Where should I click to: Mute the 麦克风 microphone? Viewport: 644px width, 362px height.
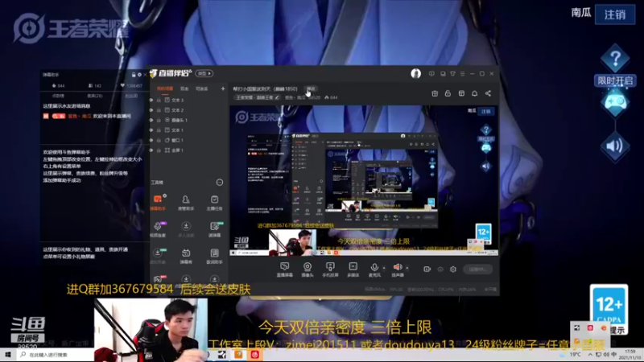(x=374, y=268)
